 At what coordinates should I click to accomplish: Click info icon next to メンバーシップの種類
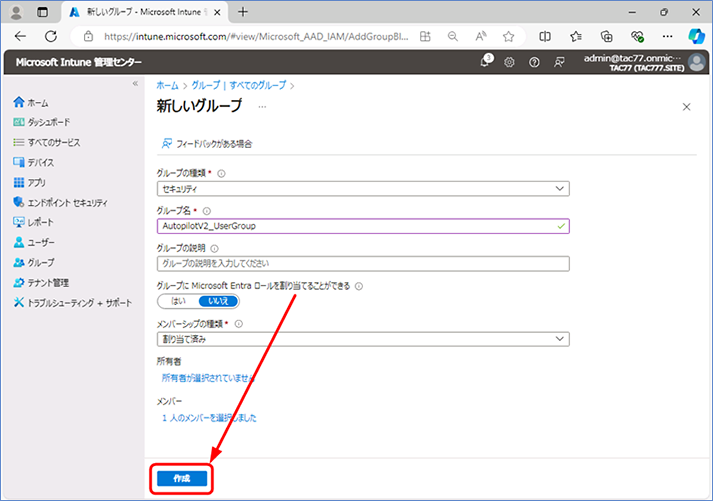[x=239, y=324]
